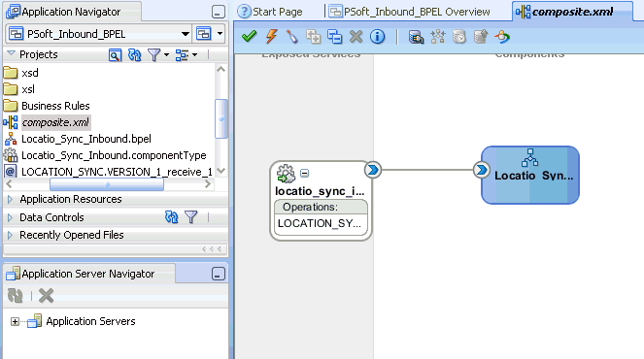
Task: Select Locatio_Sync_Inbound.bpel file
Action: point(78,139)
